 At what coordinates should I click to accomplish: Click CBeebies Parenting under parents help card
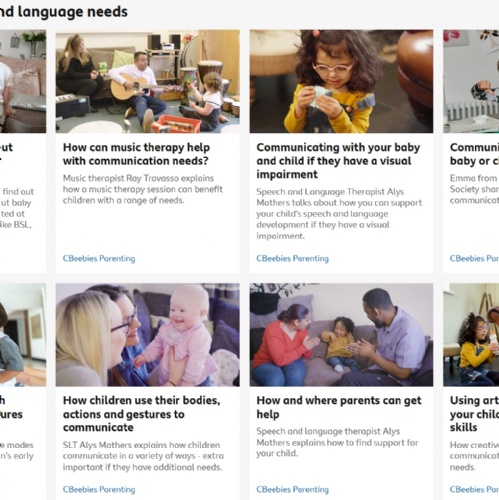pos(292,489)
